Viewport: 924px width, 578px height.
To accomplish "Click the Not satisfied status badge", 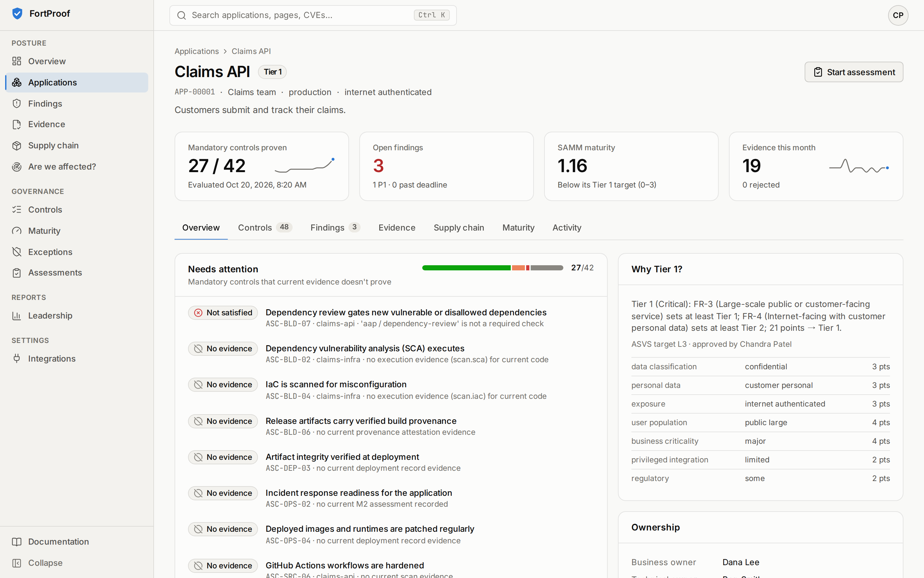I will click(223, 313).
